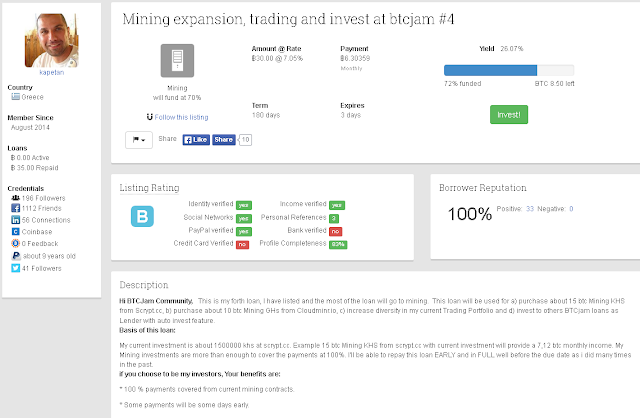Image resolution: width=640 pixels, height=418 pixels.
Task: Click the 72% funded progress bar
Action: [x=509, y=70]
